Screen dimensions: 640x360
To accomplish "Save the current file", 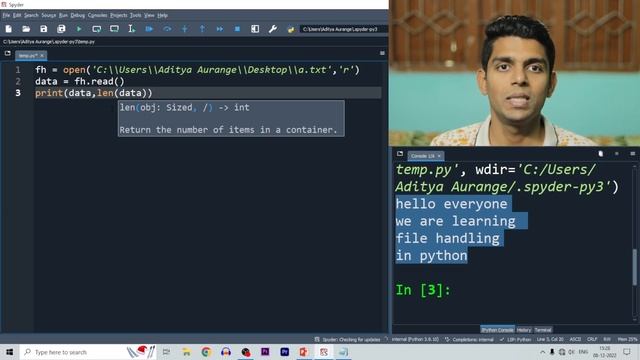I will point(43,29).
